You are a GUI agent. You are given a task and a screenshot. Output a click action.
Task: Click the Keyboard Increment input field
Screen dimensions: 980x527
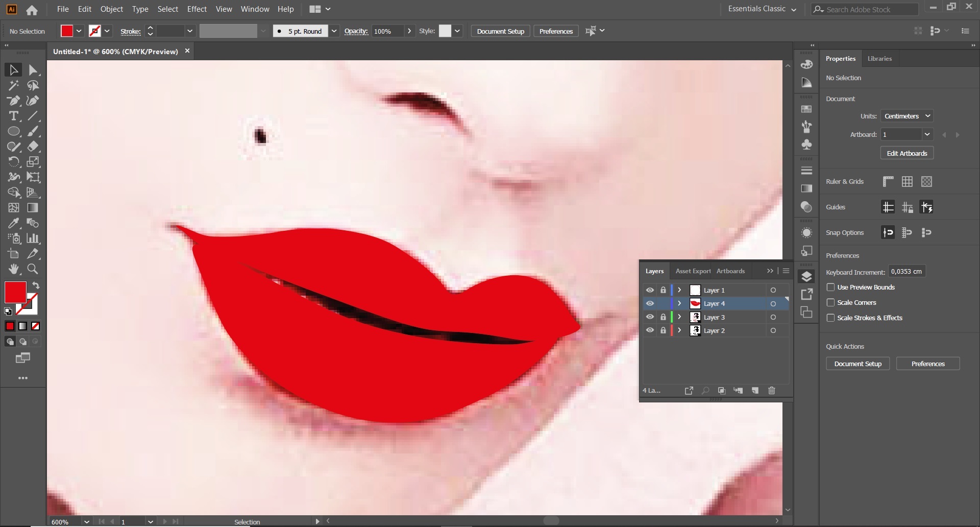[906, 271]
